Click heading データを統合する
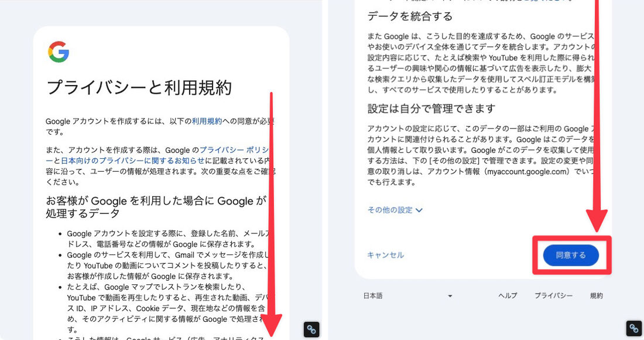This screenshot has height=340, width=644. [x=410, y=16]
